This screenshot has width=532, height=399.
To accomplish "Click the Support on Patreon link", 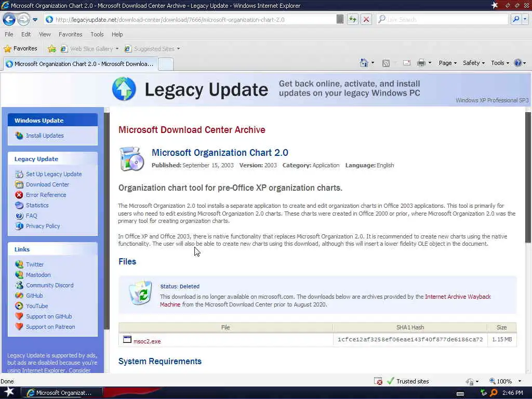I will point(50,327).
